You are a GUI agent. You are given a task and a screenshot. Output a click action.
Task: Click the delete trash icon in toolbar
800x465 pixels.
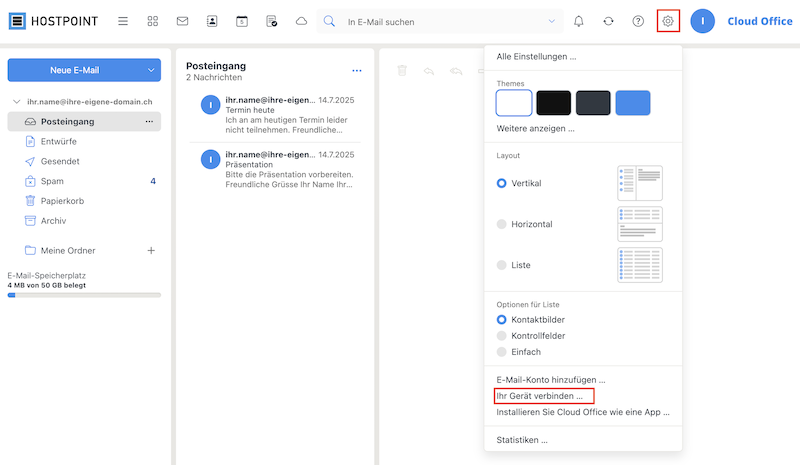click(402, 70)
